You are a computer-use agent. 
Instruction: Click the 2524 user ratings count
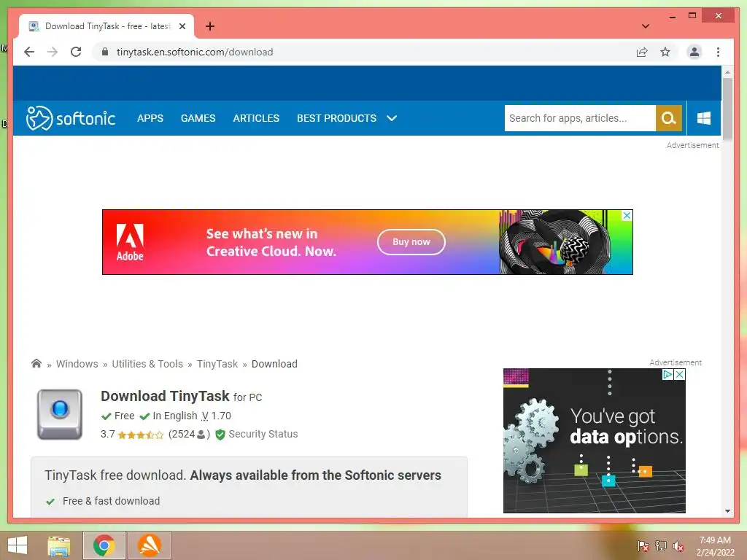point(189,435)
